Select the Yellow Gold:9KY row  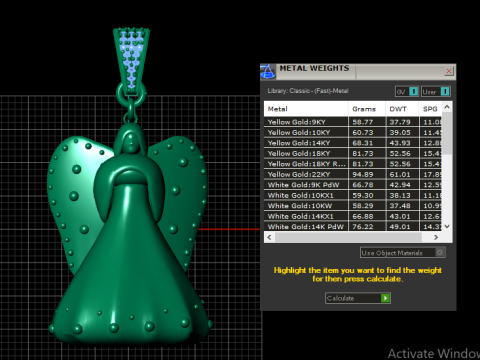click(x=353, y=122)
